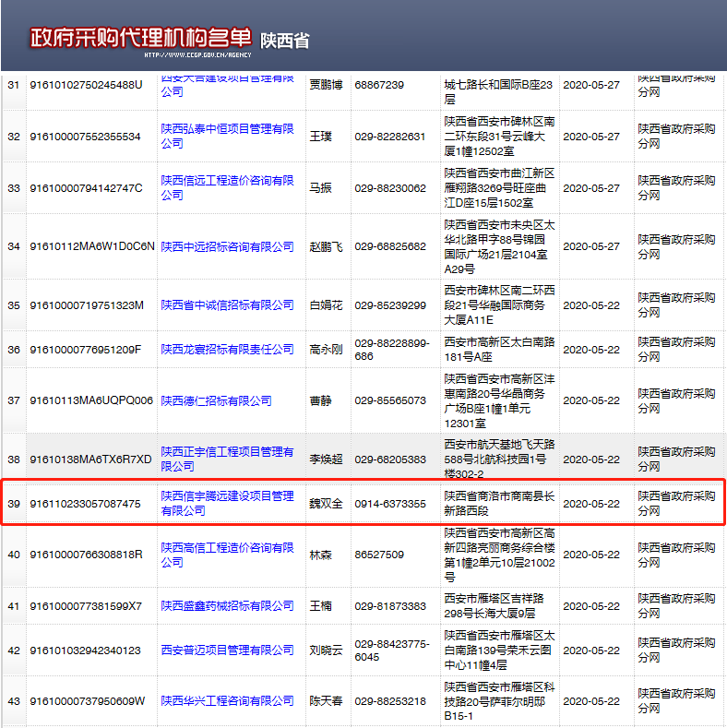Click the 政府采购代理机构名单 header title
The height and width of the screenshot is (728, 727).
click(140, 37)
